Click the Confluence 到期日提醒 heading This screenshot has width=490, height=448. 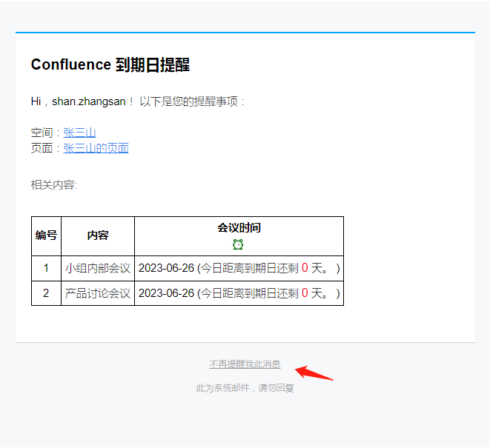110,65
